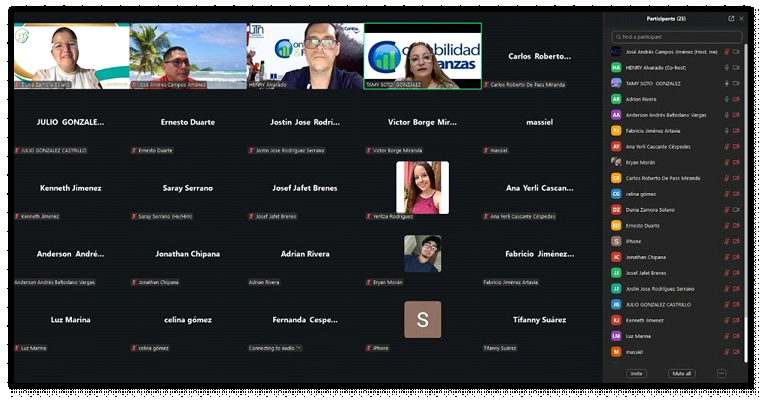Toggle Anderson Andrés Baltodano Vargas's microphone
The width and height of the screenshot is (763, 406).
click(727, 115)
